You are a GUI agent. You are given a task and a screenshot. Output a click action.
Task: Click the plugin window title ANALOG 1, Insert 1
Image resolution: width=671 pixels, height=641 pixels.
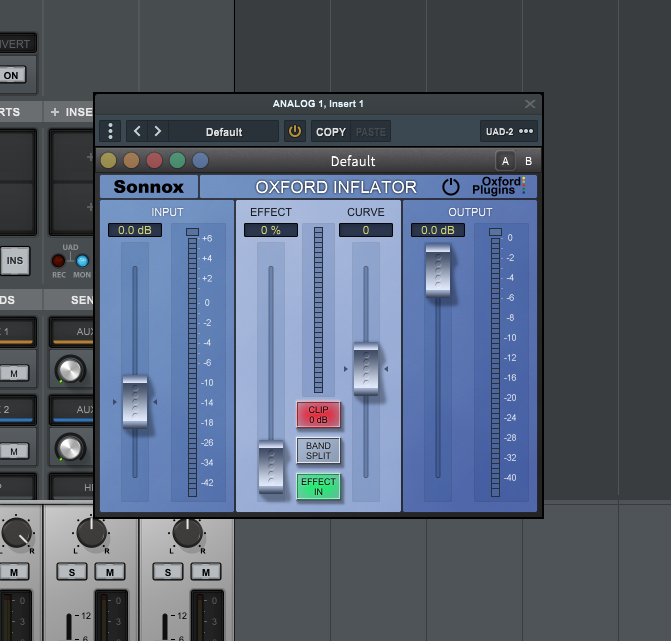point(318,104)
